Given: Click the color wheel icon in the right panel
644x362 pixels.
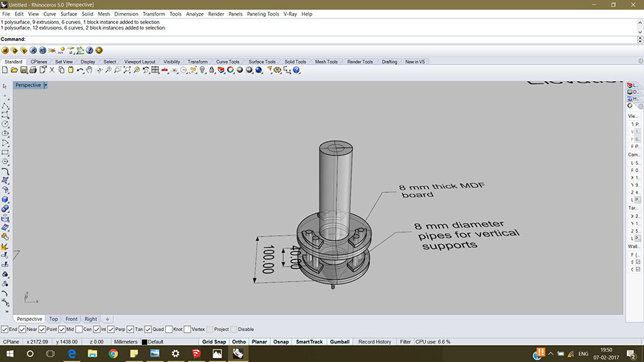Looking at the screenshot, I should (630, 106).
